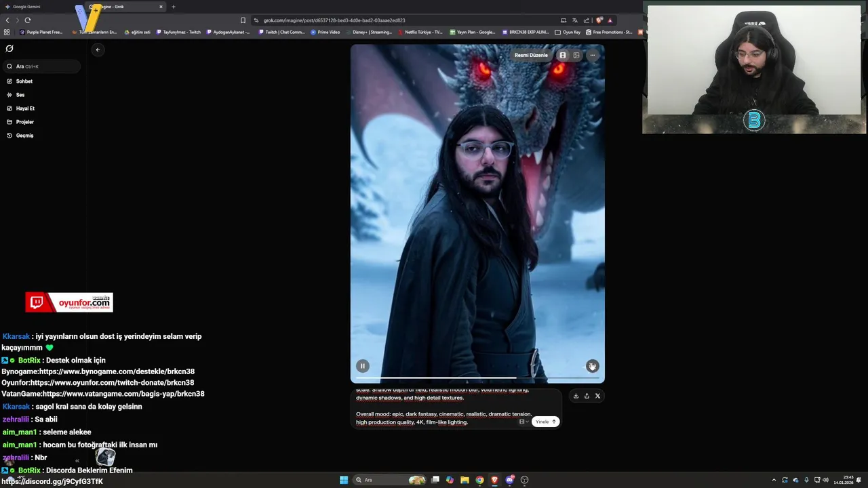Open the Ara search field in sidebar

(x=41, y=66)
